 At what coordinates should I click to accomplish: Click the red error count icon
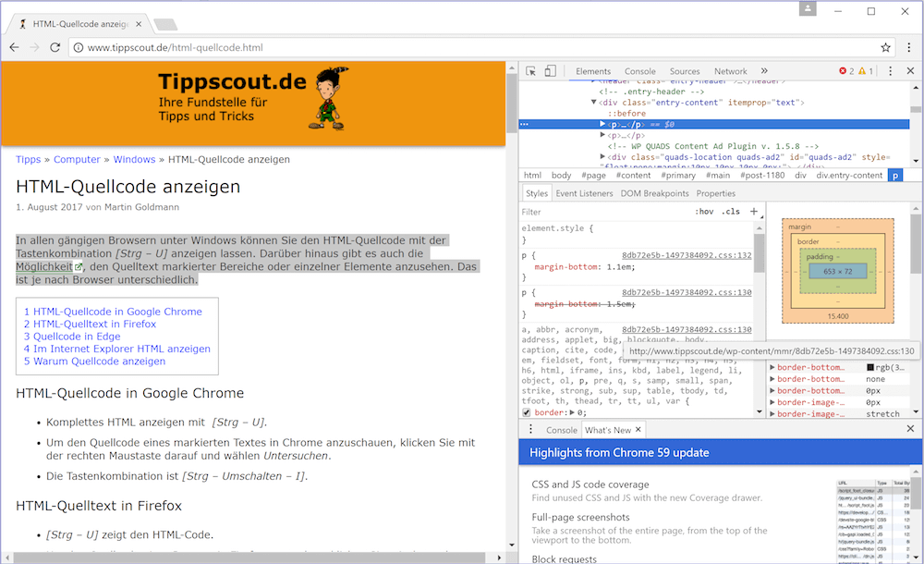point(843,71)
